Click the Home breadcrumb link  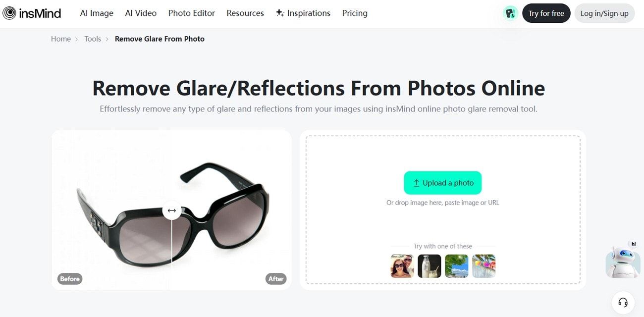tap(60, 39)
